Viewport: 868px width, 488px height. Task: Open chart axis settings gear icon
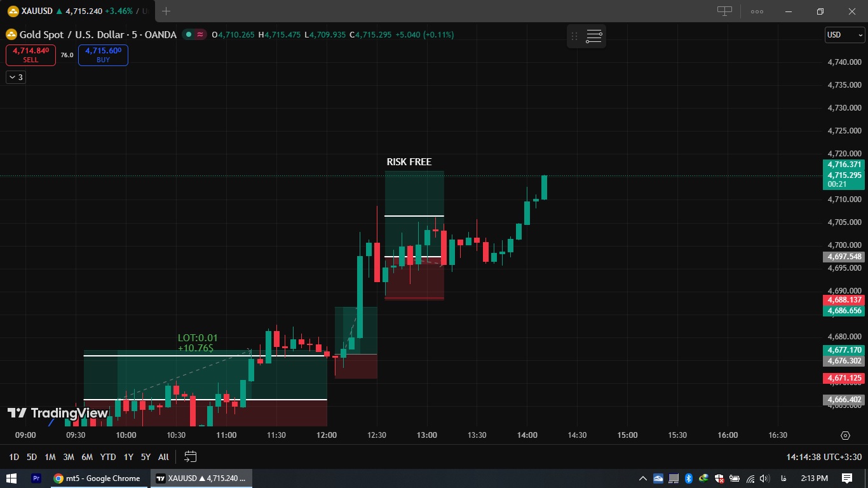[x=845, y=435]
